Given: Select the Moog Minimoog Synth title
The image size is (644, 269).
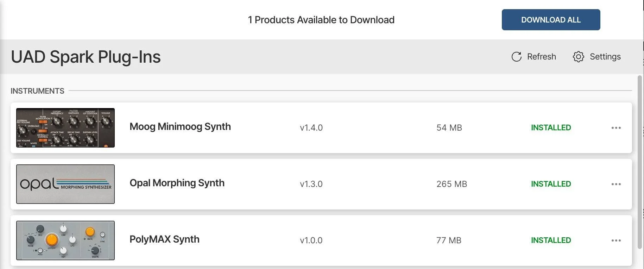Looking at the screenshot, I should 180,127.
